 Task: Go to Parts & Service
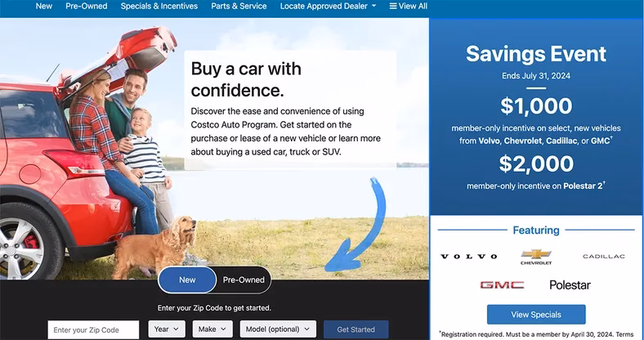tap(239, 7)
